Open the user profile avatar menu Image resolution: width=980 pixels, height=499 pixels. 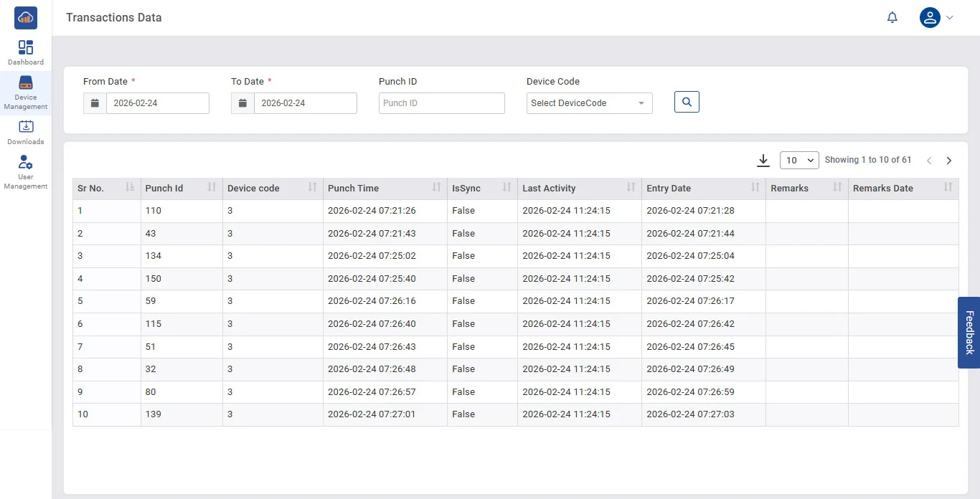click(930, 18)
